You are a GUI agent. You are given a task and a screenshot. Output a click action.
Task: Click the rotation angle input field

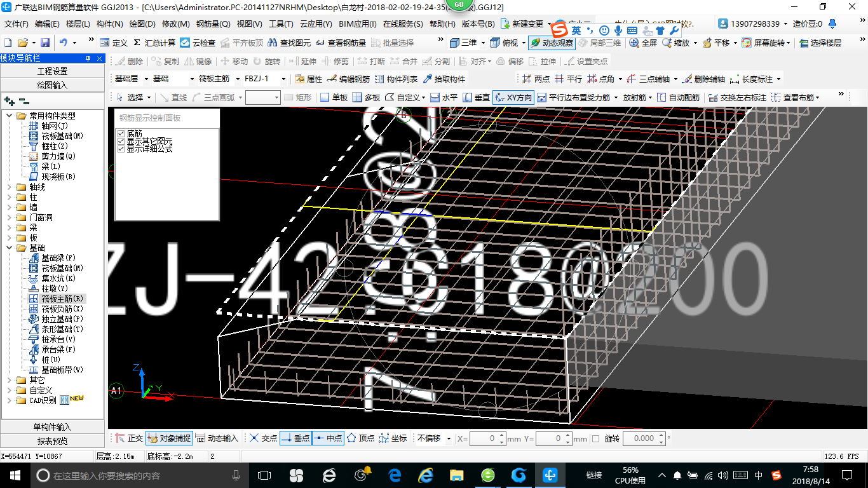point(643,438)
